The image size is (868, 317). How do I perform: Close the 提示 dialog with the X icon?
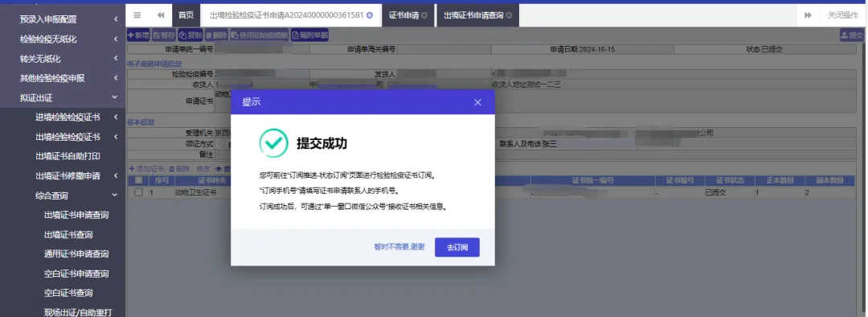(x=477, y=102)
